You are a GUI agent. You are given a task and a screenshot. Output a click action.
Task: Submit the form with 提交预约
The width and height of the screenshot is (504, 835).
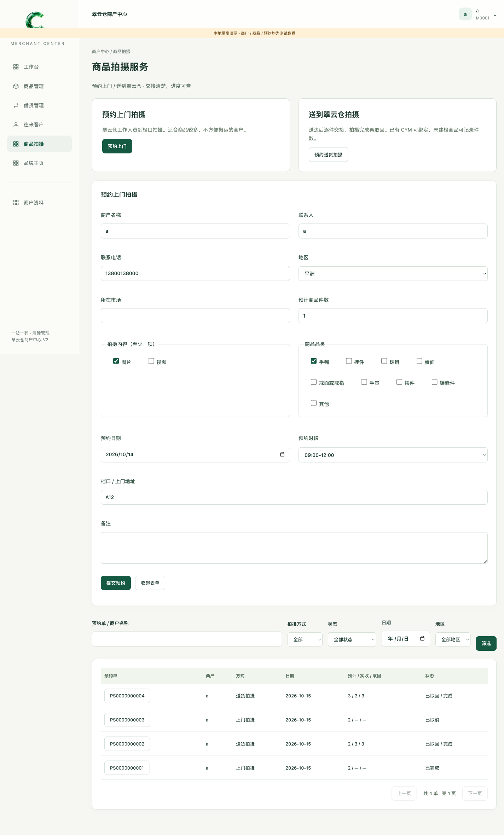116,583
